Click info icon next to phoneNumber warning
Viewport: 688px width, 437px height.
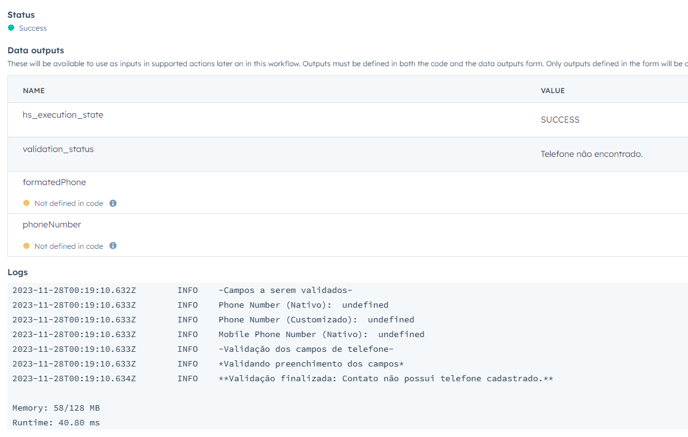tap(113, 246)
